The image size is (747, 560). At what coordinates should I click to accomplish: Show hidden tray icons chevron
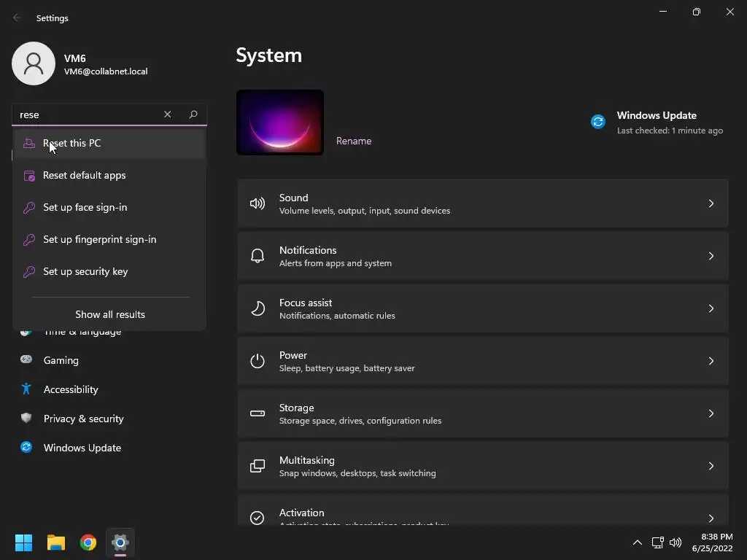(x=638, y=542)
